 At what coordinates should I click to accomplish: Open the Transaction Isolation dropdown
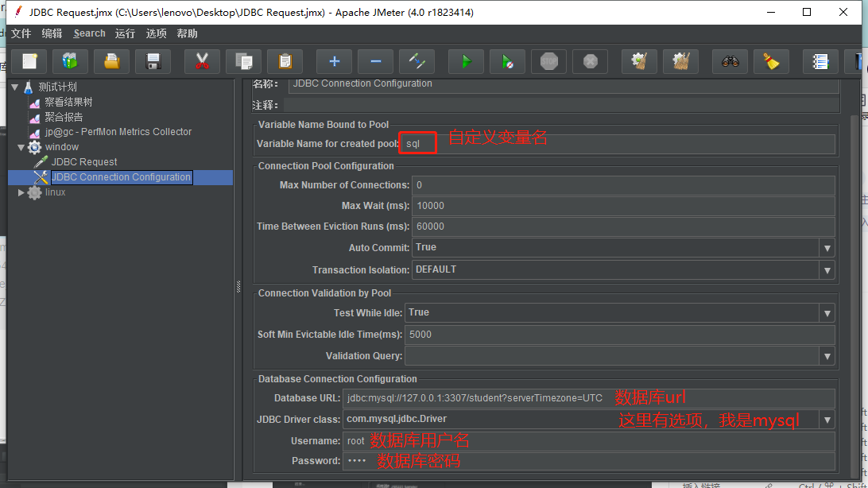pos(827,270)
